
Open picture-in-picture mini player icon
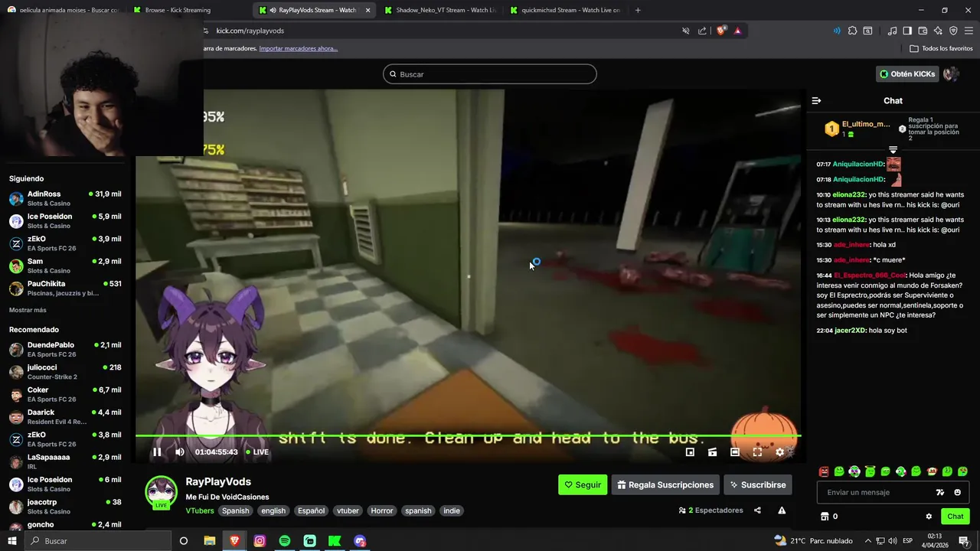click(690, 452)
